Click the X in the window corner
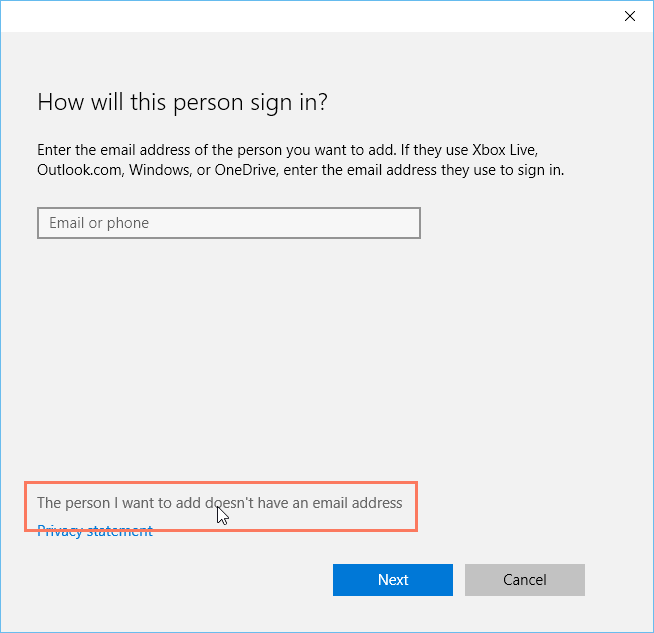Viewport: 654px width, 633px height. coord(629,16)
